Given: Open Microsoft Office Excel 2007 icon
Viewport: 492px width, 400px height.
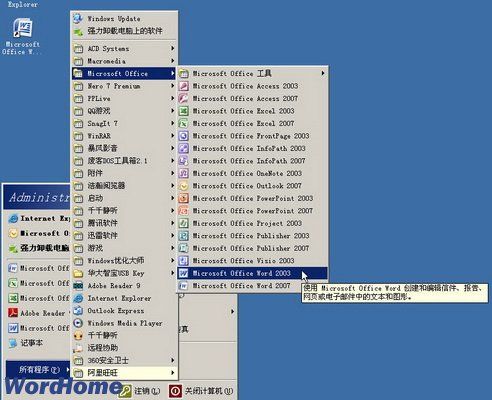Looking at the screenshot, I should point(183,123).
